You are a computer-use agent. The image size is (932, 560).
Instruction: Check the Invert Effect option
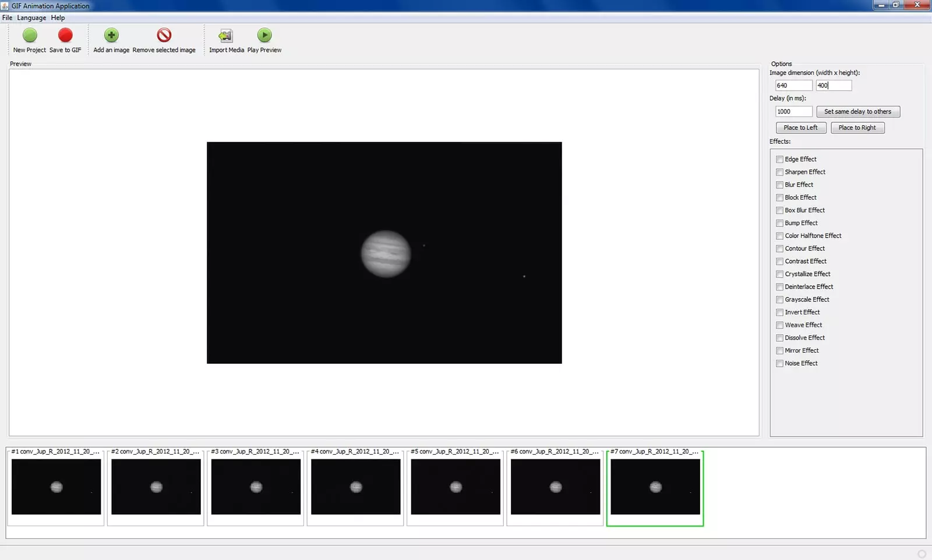[x=779, y=313]
